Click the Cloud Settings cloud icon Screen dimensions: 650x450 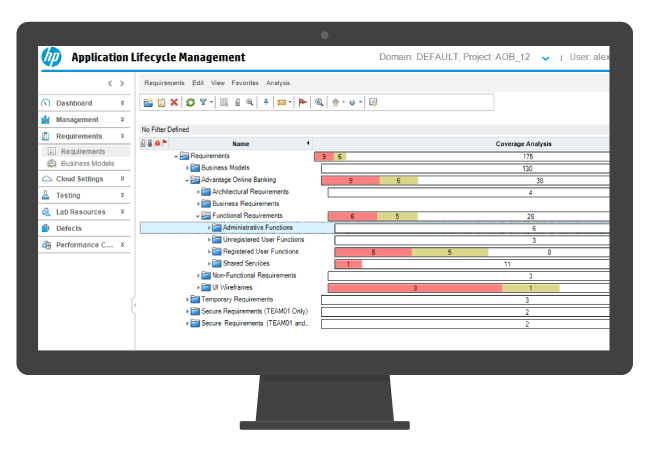[x=47, y=179]
